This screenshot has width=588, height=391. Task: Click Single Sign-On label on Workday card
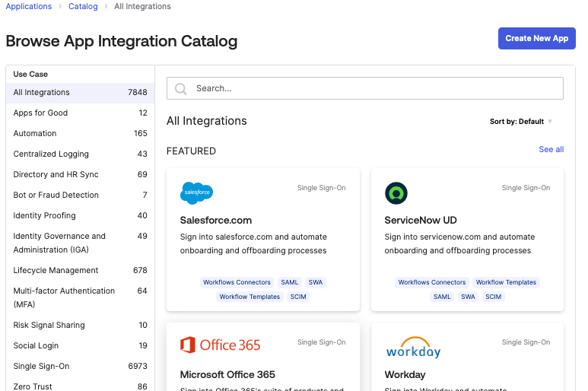(x=526, y=342)
